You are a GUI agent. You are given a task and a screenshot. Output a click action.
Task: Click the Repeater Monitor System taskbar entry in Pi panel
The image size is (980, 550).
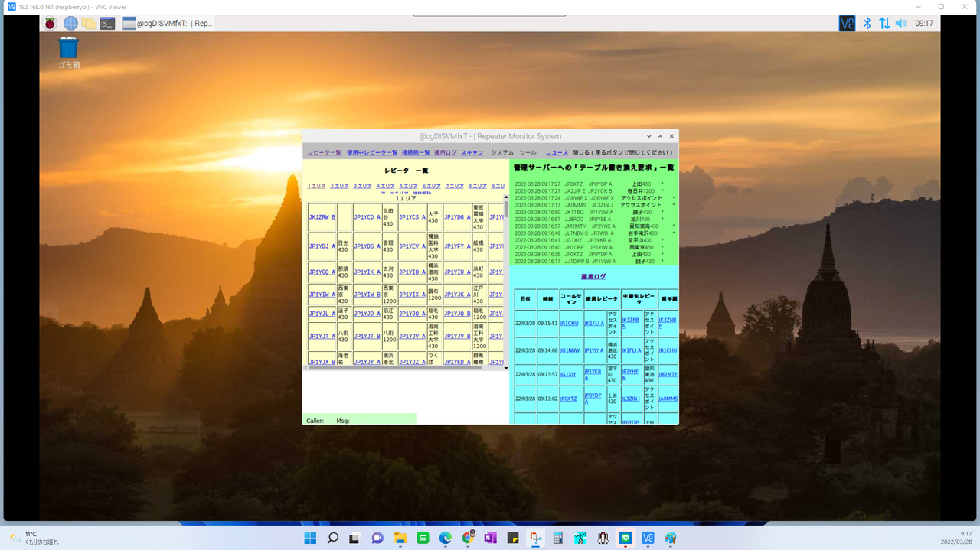coord(167,23)
